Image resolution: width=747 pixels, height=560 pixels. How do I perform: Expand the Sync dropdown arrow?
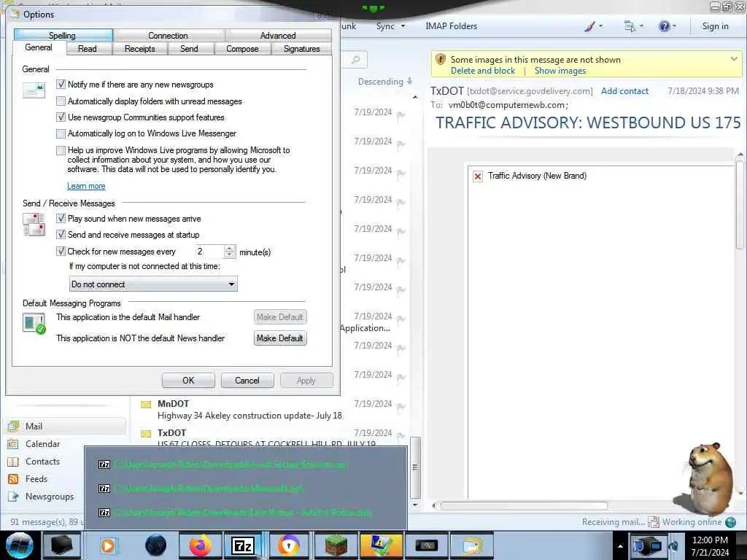click(x=403, y=26)
